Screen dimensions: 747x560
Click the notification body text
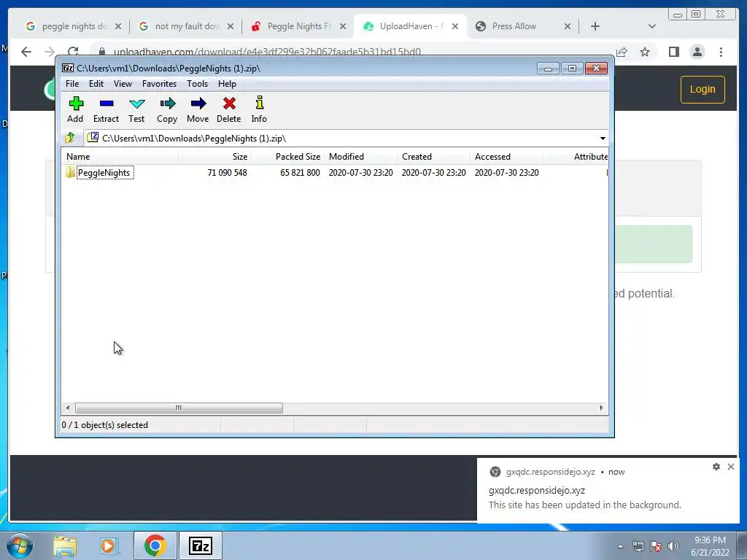click(x=584, y=505)
